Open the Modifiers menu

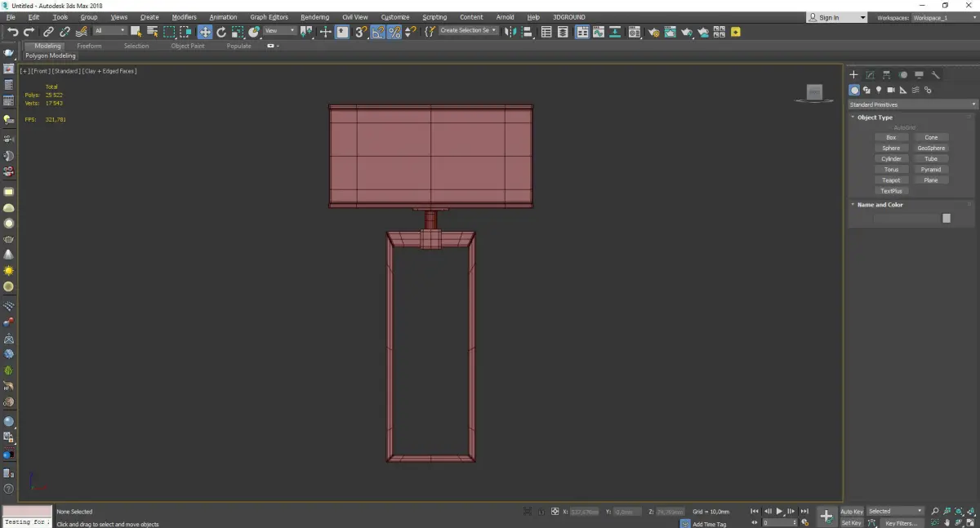point(184,17)
